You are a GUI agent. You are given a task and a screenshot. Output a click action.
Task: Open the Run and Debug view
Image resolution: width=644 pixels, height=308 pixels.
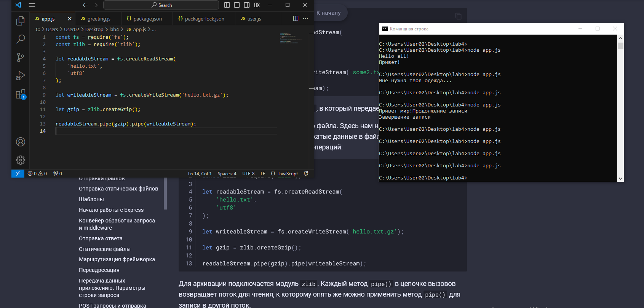(21, 76)
